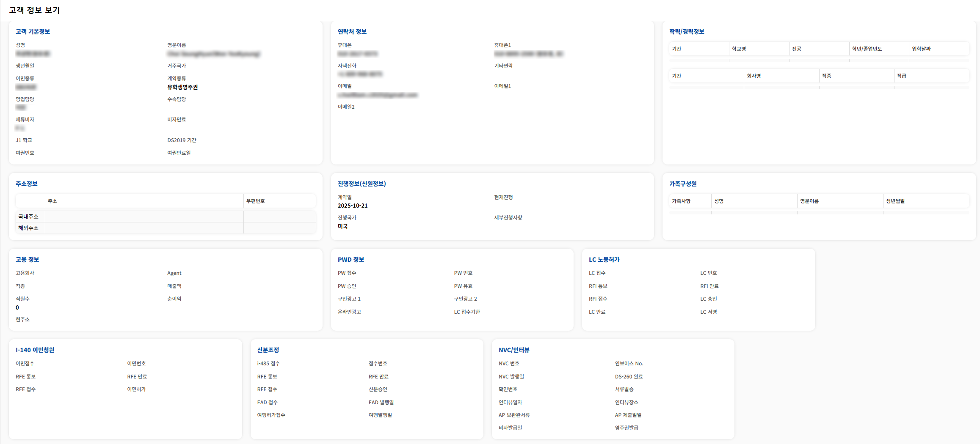The height and width of the screenshot is (444, 980).
Task: Select the NVC/인터뷰 section heading
Action: (513, 350)
